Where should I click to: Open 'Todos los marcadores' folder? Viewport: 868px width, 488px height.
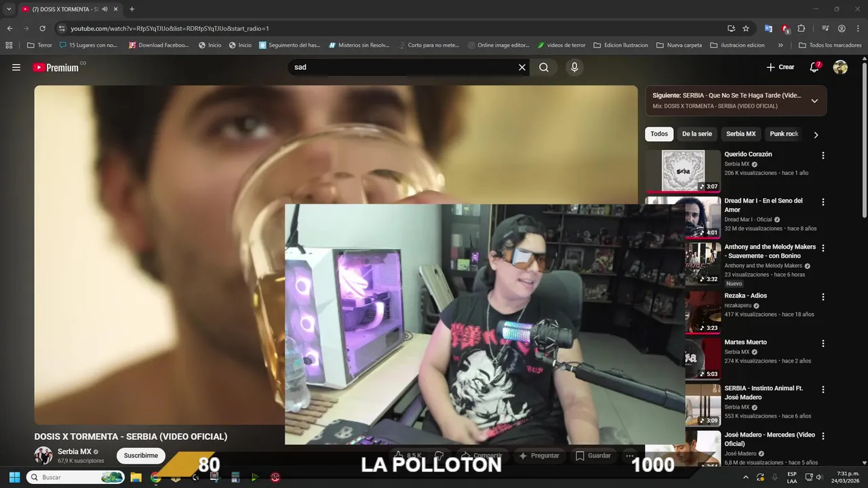tap(830, 45)
